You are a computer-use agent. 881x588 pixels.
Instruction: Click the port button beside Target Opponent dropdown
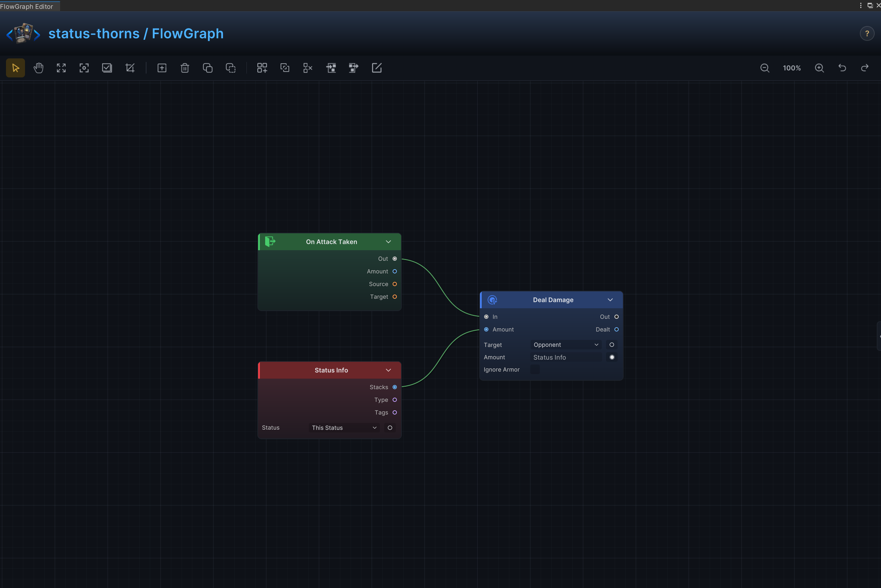(612, 344)
